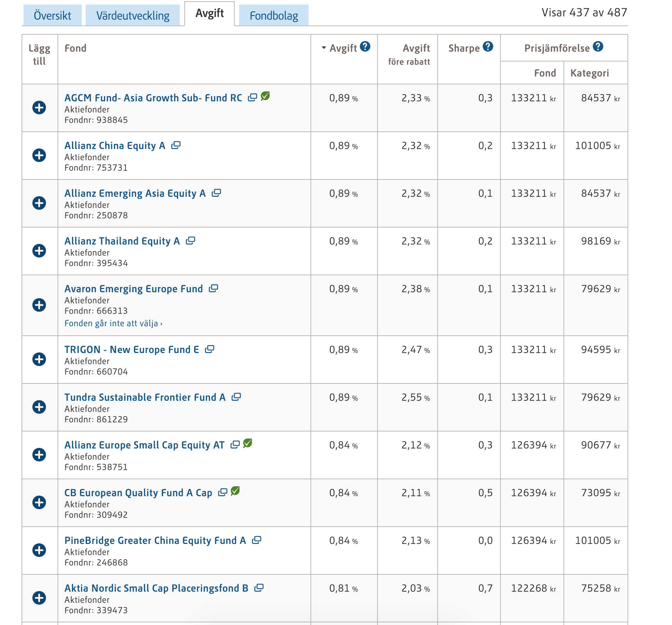Click green leaf badge on CB European Quality Fund

pyautogui.click(x=235, y=491)
